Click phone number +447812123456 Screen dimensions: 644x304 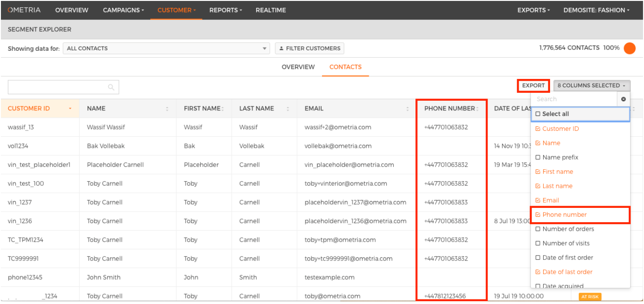tap(445, 296)
